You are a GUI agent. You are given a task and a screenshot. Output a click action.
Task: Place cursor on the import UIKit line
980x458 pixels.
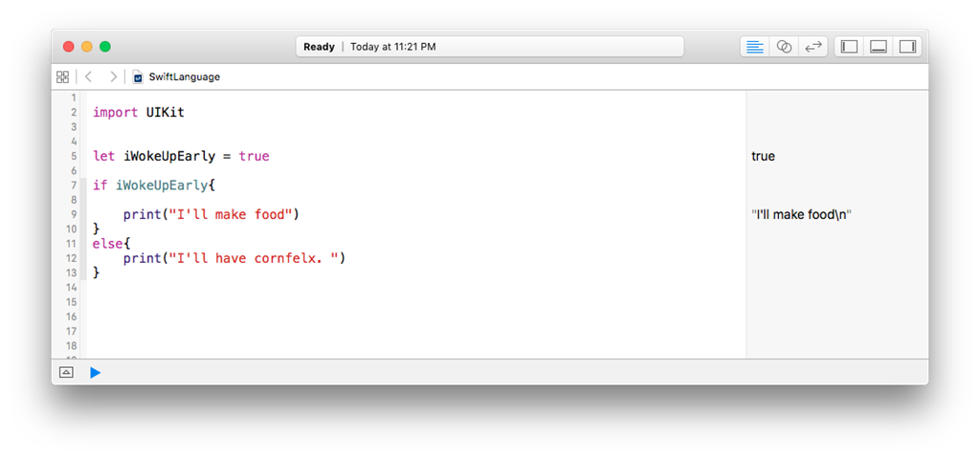point(139,112)
